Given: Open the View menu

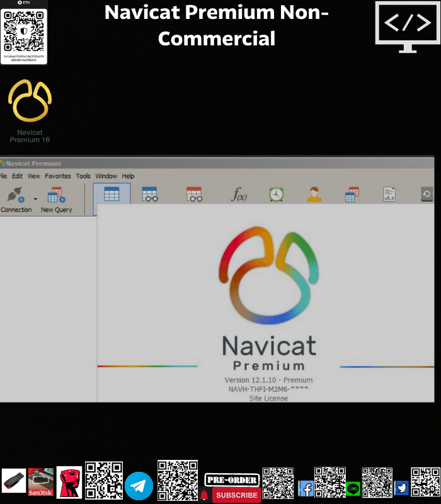Looking at the screenshot, I should point(34,176).
